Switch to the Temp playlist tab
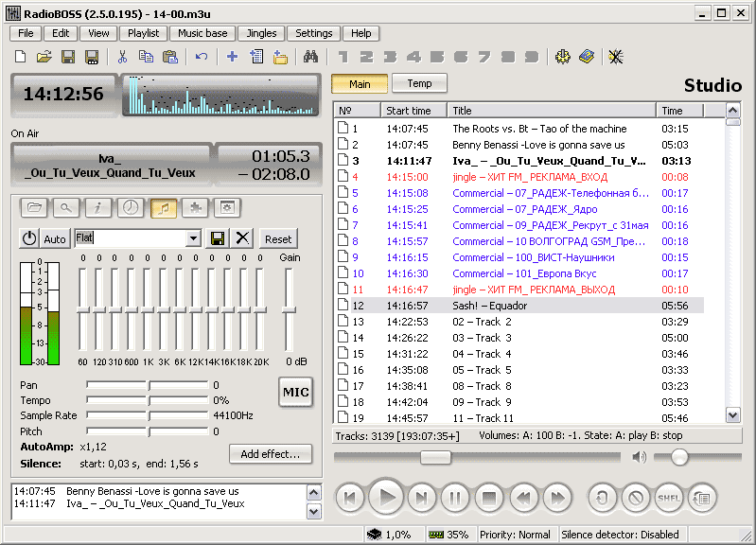Screen dimensions: 756x545 (419, 83)
